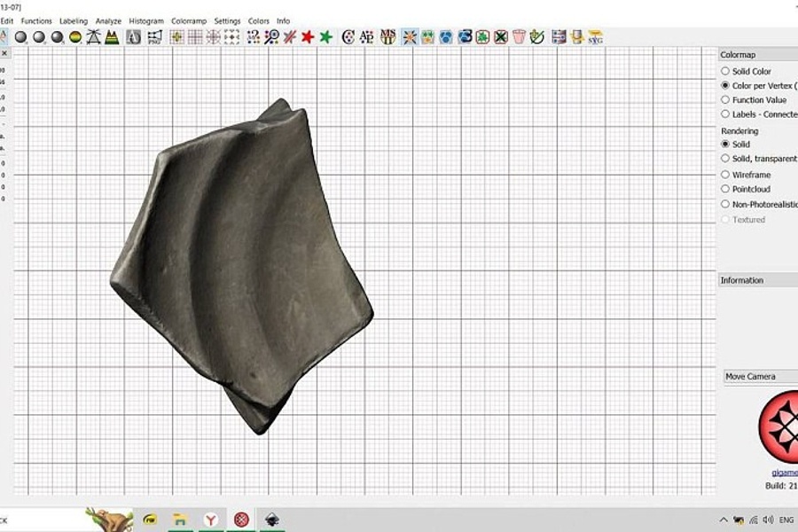Image resolution: width=798 pixels, height=532 pixels.
Task: Select the Pointcloud rendering option
Action: click(746, 189)
